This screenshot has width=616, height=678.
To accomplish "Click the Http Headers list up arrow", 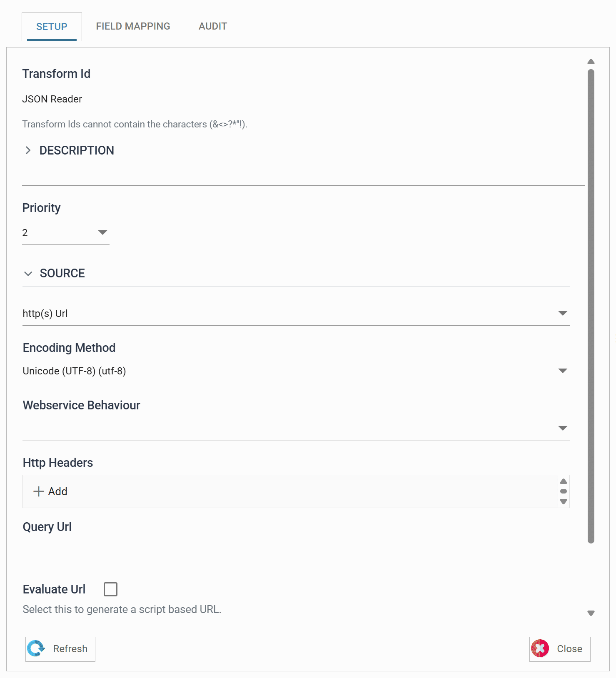I will [x=564, y=481].
